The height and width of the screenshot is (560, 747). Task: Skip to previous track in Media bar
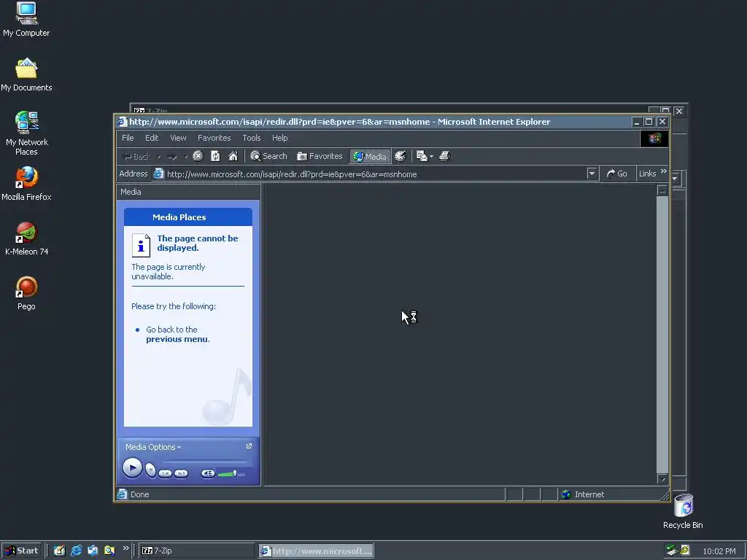tap(165, 473)
